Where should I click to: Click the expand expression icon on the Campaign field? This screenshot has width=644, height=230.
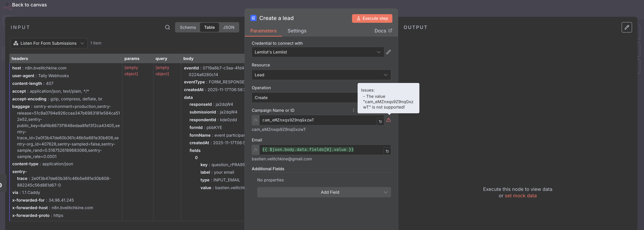(x=380, y=121)
